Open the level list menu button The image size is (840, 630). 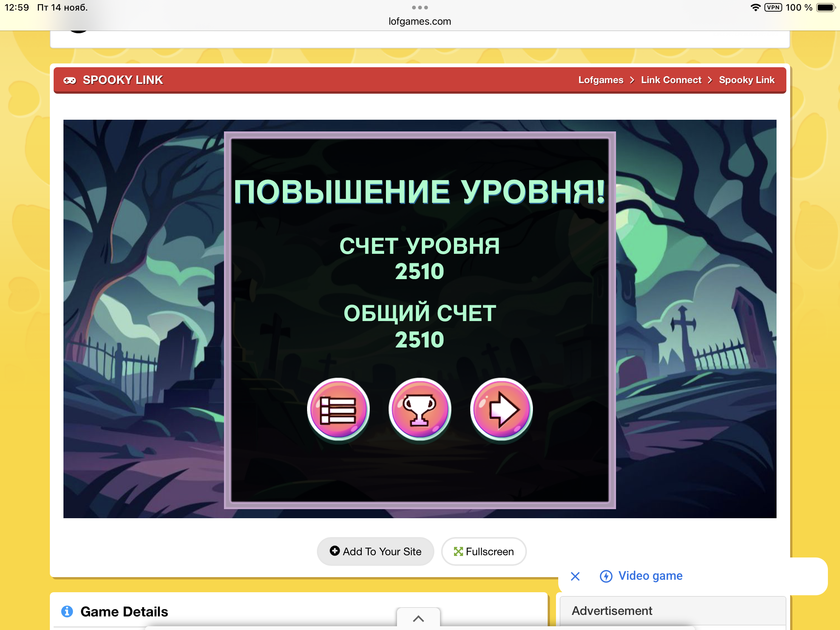point(338,409)
